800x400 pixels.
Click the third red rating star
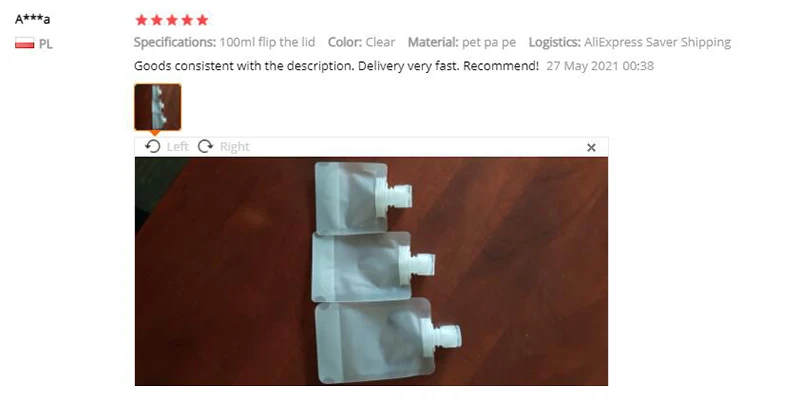click(172, 20)
